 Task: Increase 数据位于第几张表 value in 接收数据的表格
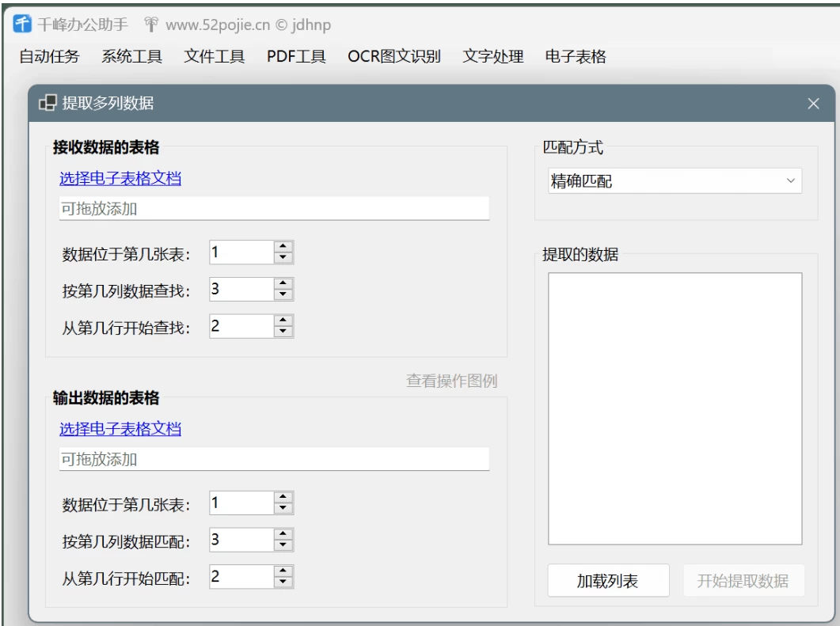283,248
